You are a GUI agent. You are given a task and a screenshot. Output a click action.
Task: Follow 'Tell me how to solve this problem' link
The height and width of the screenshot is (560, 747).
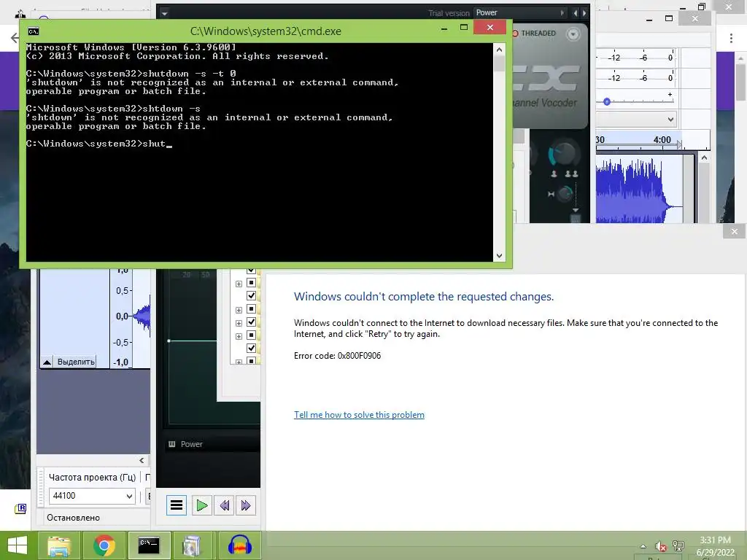click(359, 415)
